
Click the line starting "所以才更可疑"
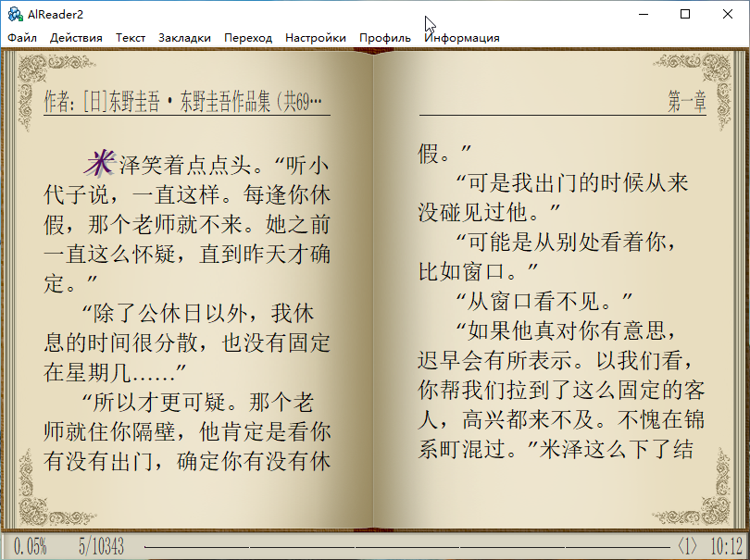(197, 403)
